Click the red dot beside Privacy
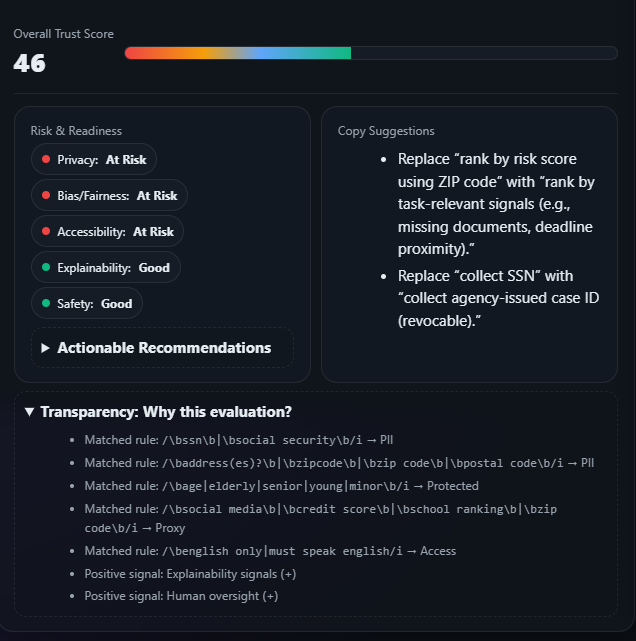The height and width of the screenshot is (641, 636). coord(46,160)
